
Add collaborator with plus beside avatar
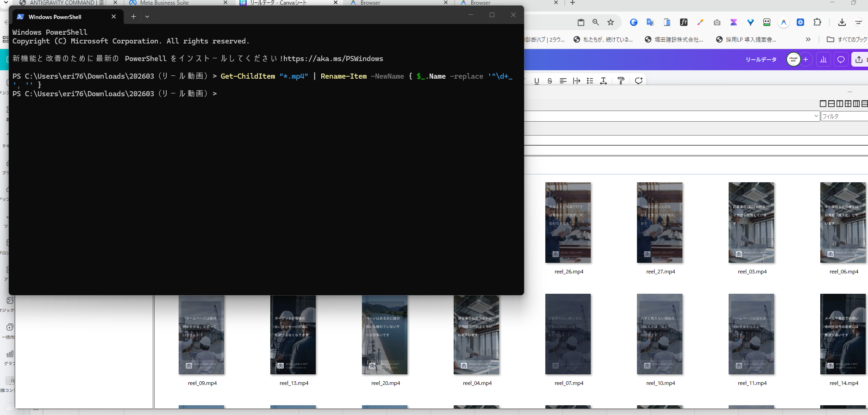click(806, 60)
